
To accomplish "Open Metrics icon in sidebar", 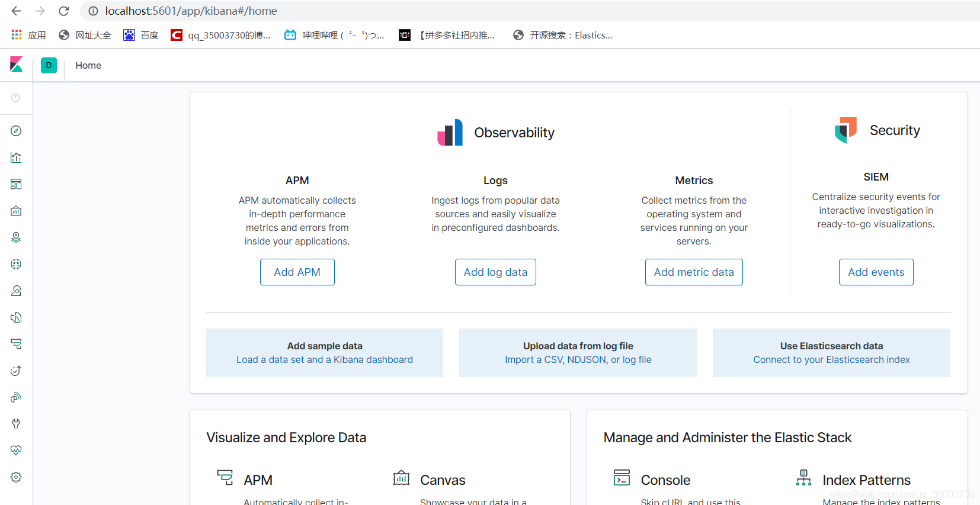I will click(16, 291).
